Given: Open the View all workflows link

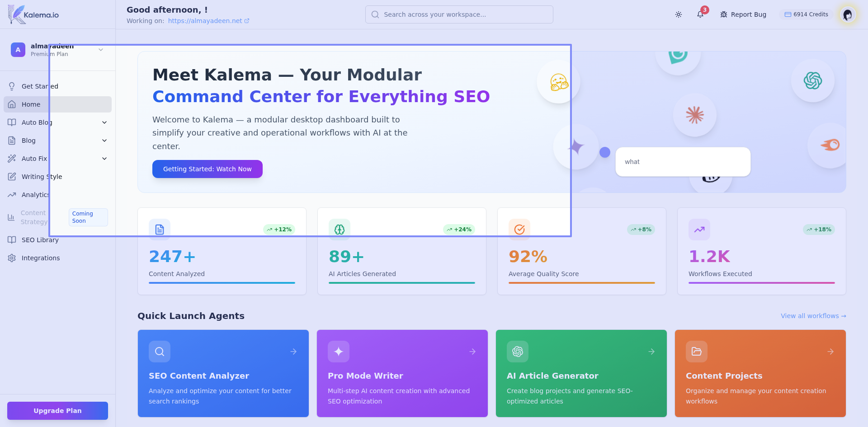Looking at the screenshot, I should (x=813, y=316).
